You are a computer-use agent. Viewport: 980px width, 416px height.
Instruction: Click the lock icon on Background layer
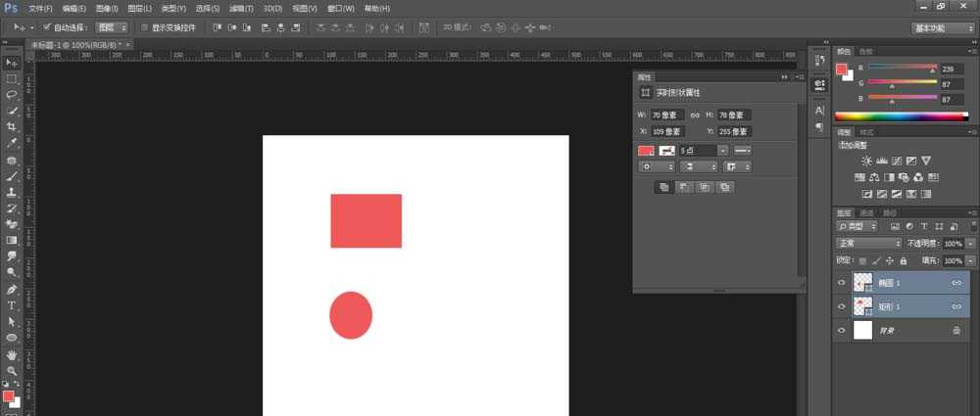(x=955, y=332)
